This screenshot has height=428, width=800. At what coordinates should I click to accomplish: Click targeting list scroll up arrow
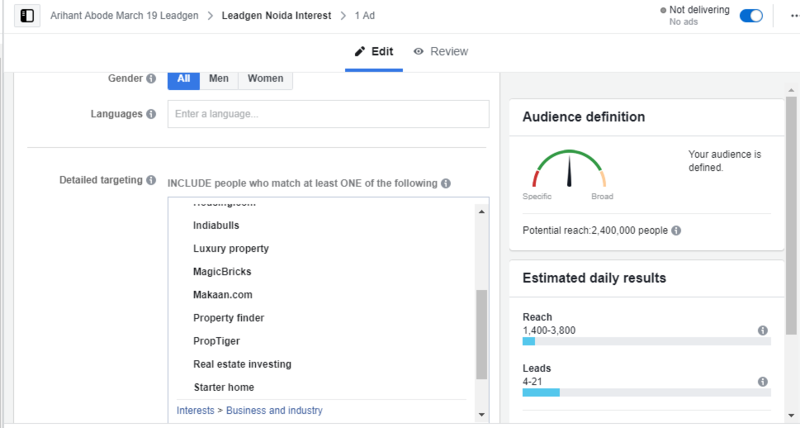482,212
